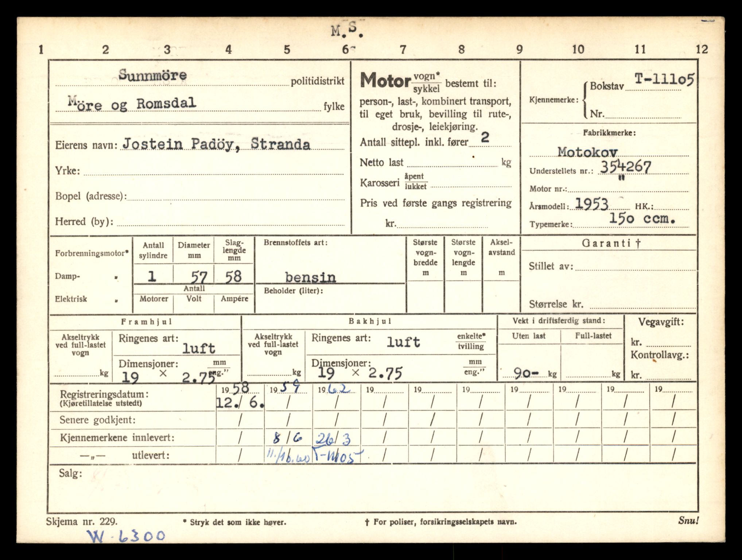Click registration date "12./6."
This screenshot has width=742, height=560.
(x=240, y=403)
